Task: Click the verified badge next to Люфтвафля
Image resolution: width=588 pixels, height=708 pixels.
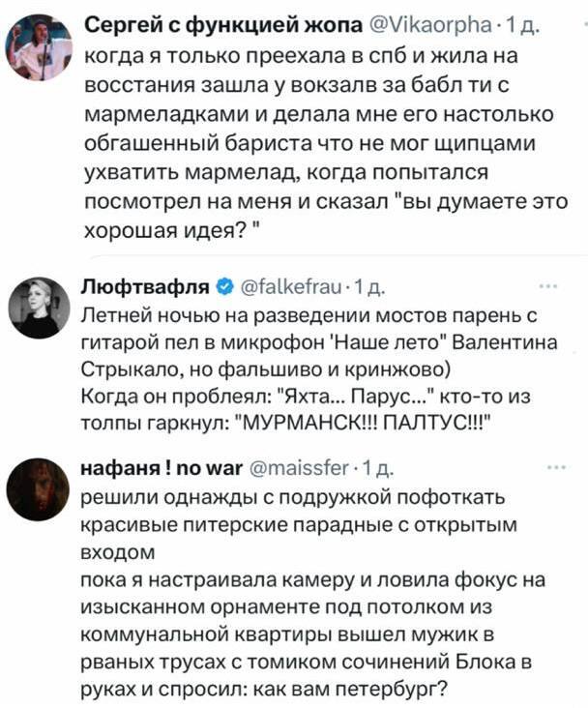Action: point(224,287)
